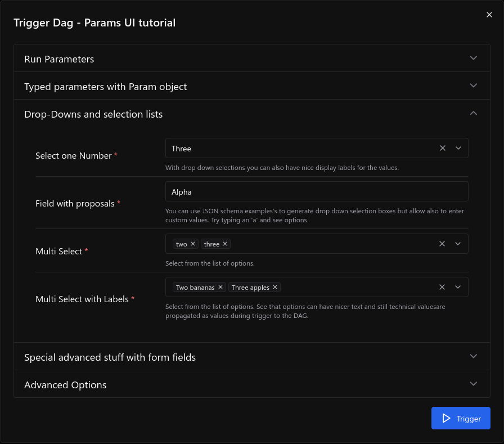Collapse Drop-Downs and selection lists section
This screenshot has height=444, width=504.
click(251, 114)
